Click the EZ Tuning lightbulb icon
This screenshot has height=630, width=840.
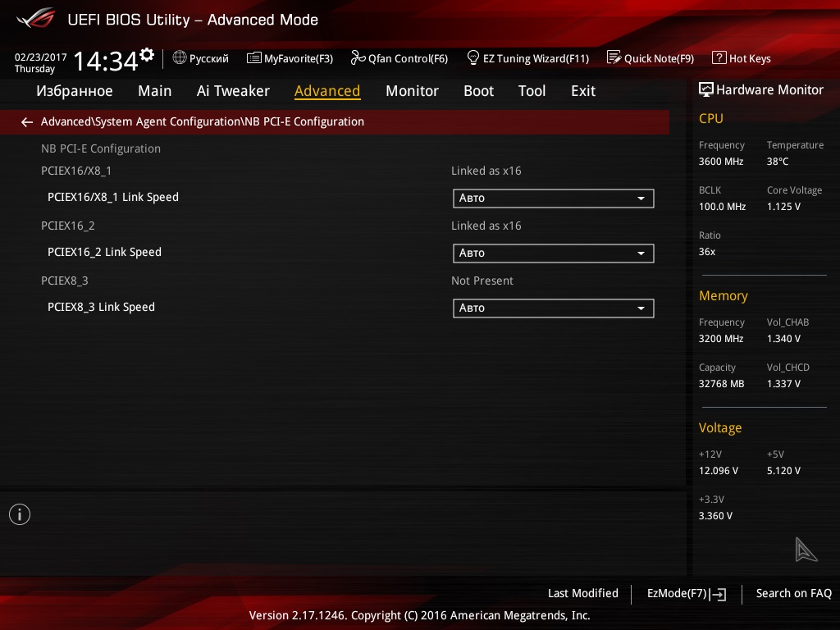(x=473, y=57)
